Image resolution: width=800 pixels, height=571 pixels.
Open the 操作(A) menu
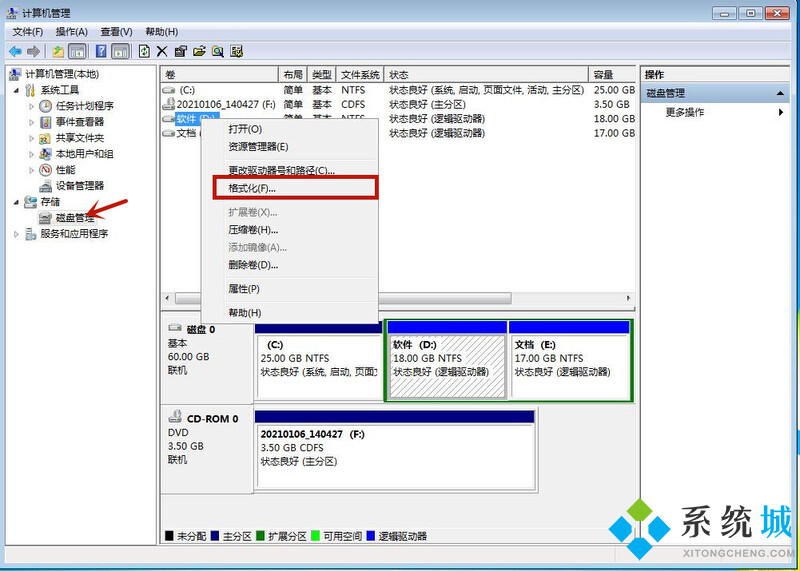[x=71, y=32]
